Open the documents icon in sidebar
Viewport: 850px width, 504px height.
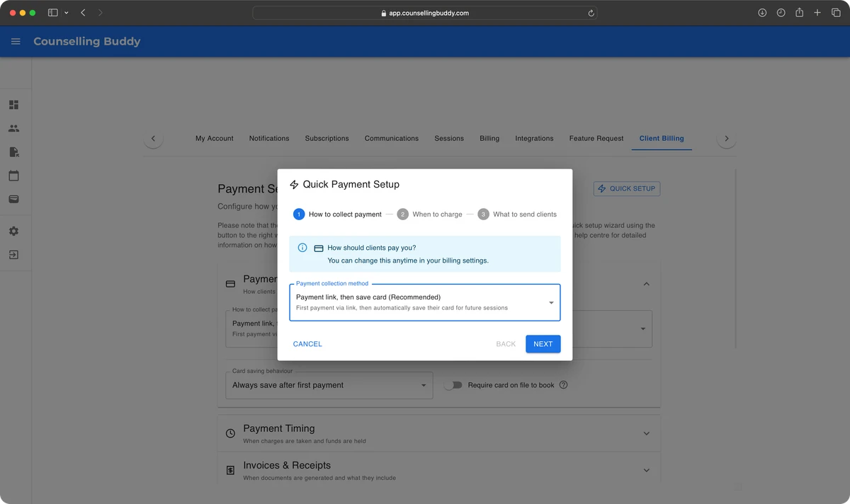13,152
